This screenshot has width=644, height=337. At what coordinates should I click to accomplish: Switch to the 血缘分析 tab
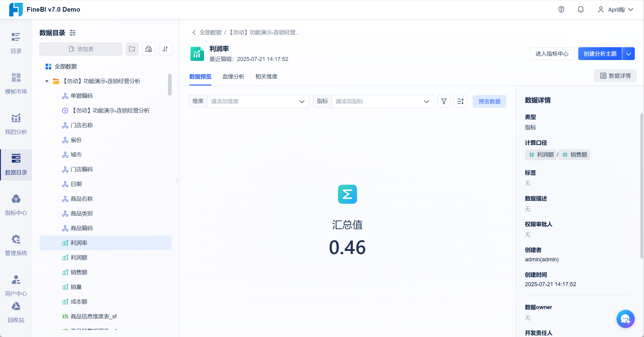click(x=233, y=77)
